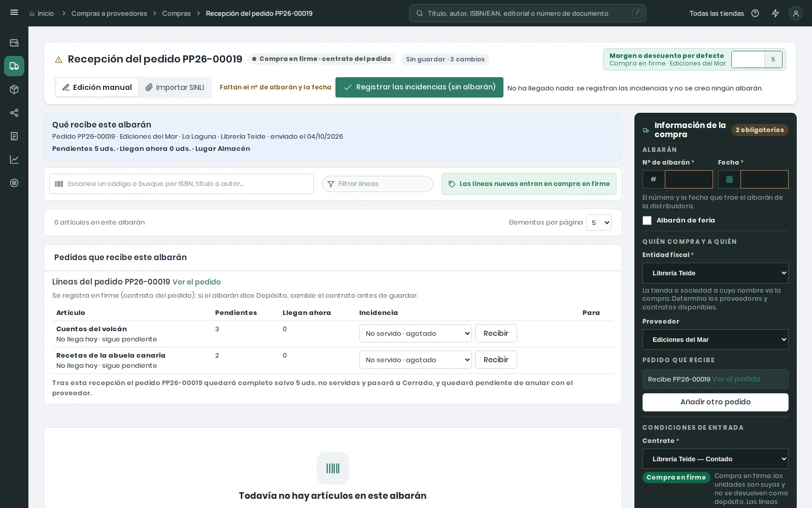Switch to Edición manual tab
Screen dimensions: 812x508
(97, 87)
